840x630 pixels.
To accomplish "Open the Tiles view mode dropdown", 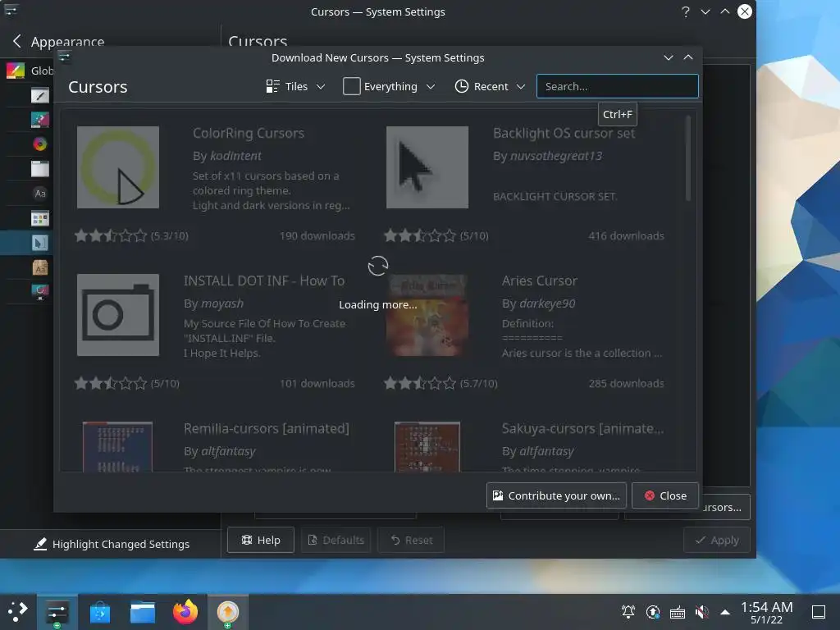I will pos(295,86).
